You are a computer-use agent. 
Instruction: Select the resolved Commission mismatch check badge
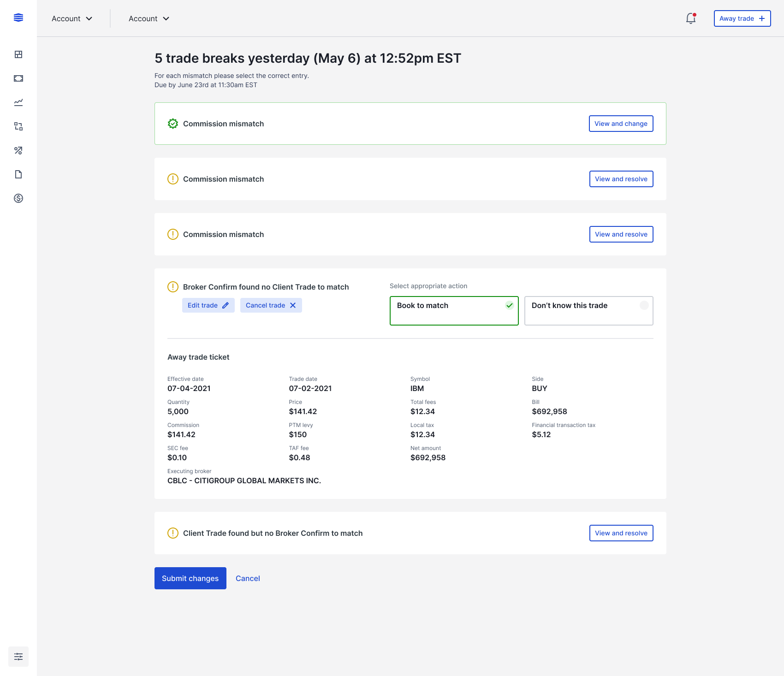173,124
